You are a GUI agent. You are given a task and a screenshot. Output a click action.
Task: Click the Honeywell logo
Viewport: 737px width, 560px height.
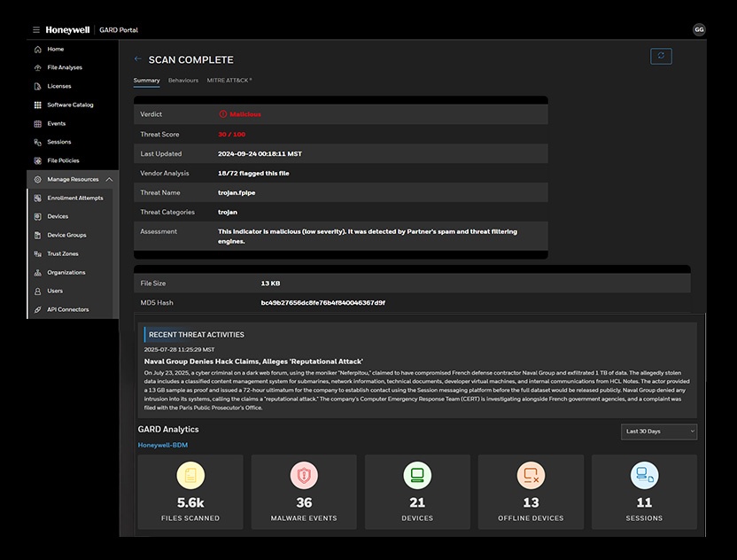[67, 29]
